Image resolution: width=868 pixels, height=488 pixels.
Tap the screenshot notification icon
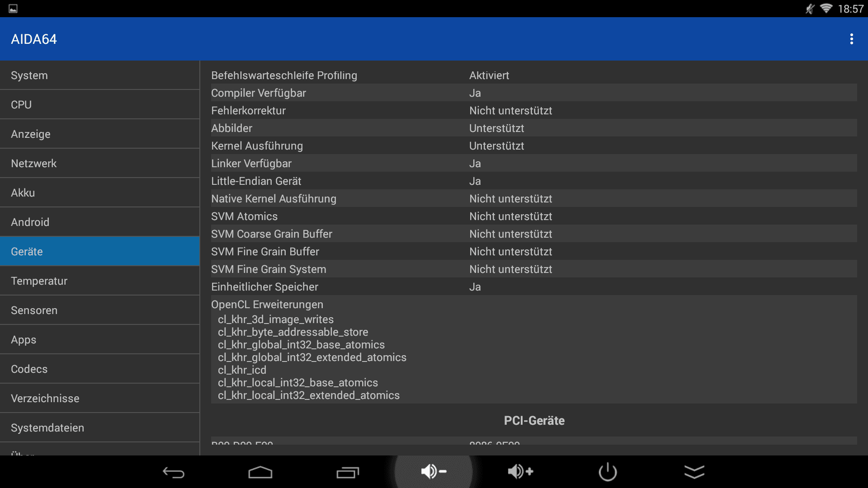click(x=13, y=9)
